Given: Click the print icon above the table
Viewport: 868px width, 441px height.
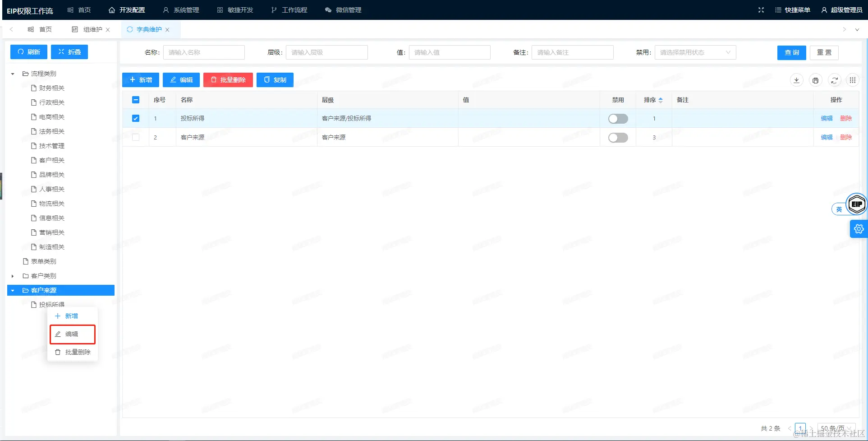Looking at the screenshot, I should pos(816,80).
